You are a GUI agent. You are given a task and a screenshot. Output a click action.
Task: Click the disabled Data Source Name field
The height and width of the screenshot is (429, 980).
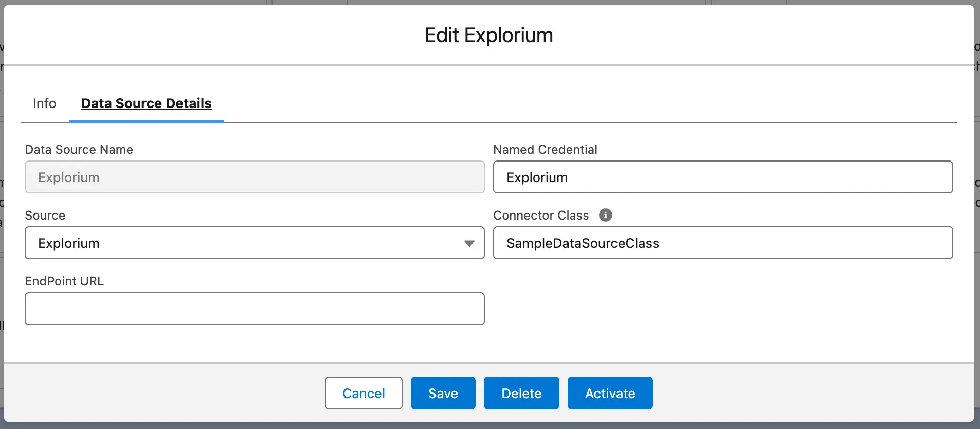point(255,177)
